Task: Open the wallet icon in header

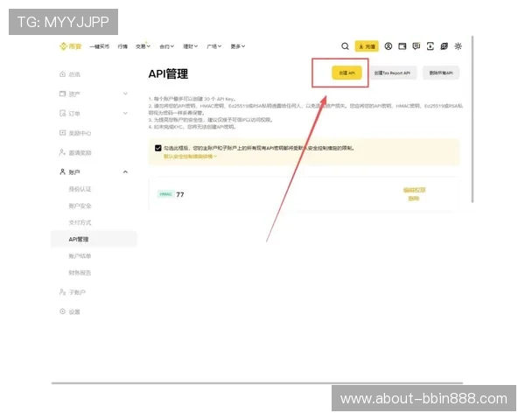Action: 402,46
